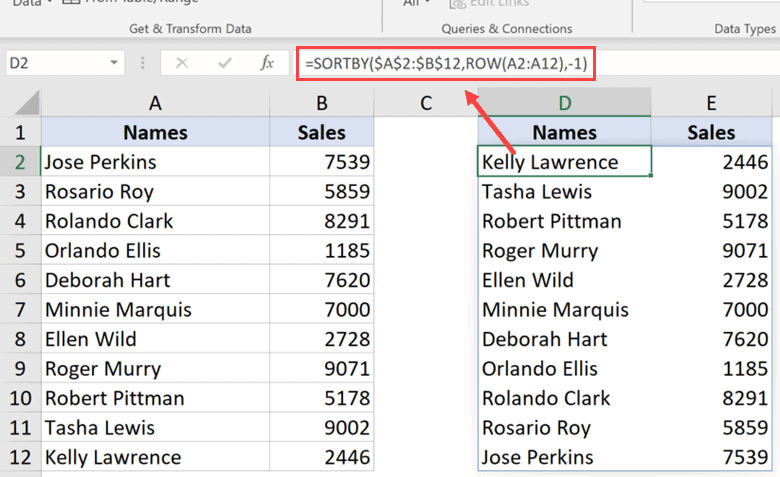
Task: Select the Minnie Marquis cell in column D
Action: (x=564, y=310)
